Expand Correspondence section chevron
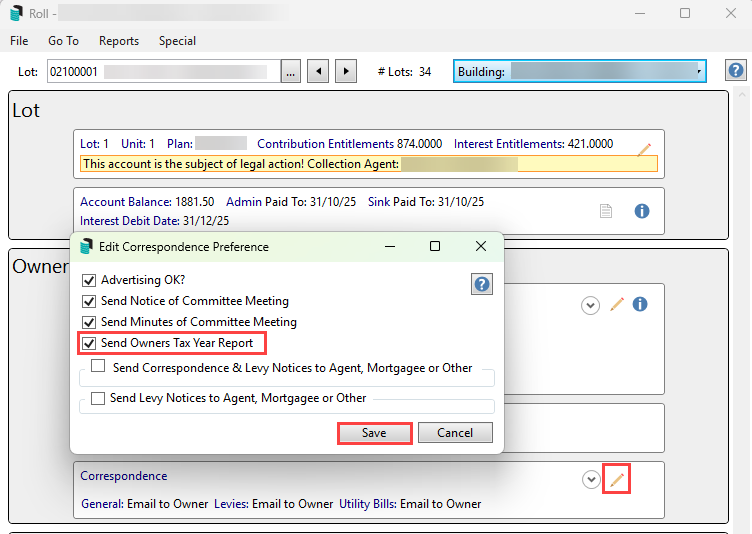Image resolution: width=752 pixels, height=534 pixels. [x=591, y=479]
